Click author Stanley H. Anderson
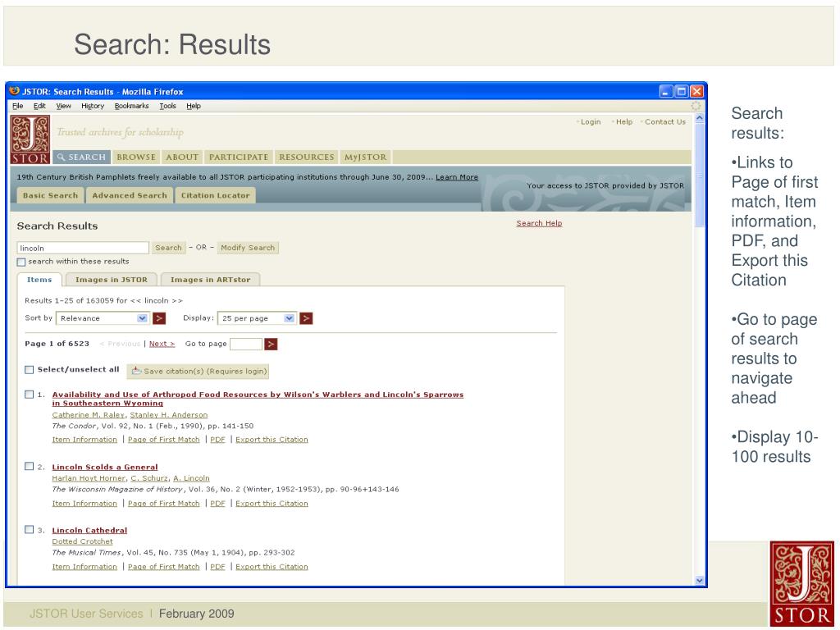Image resolution: width=840 pixels, height=630 pixels. [169, 414]
